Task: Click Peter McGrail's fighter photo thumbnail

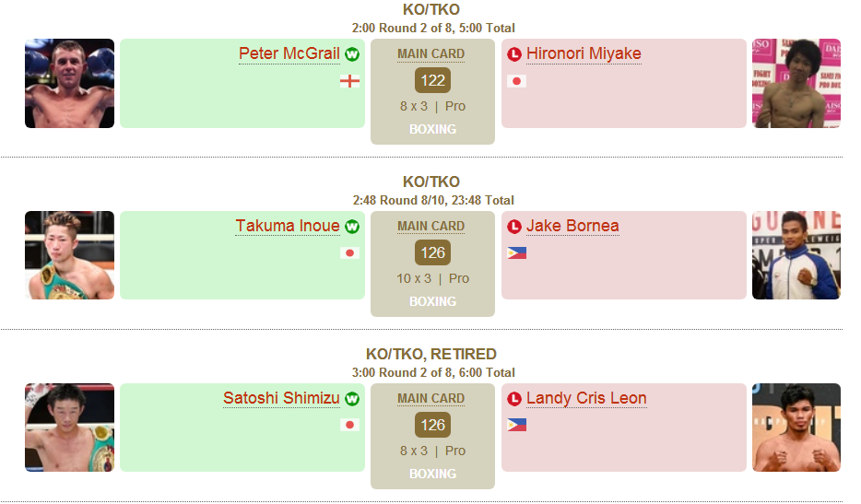Action: (70, 84)
